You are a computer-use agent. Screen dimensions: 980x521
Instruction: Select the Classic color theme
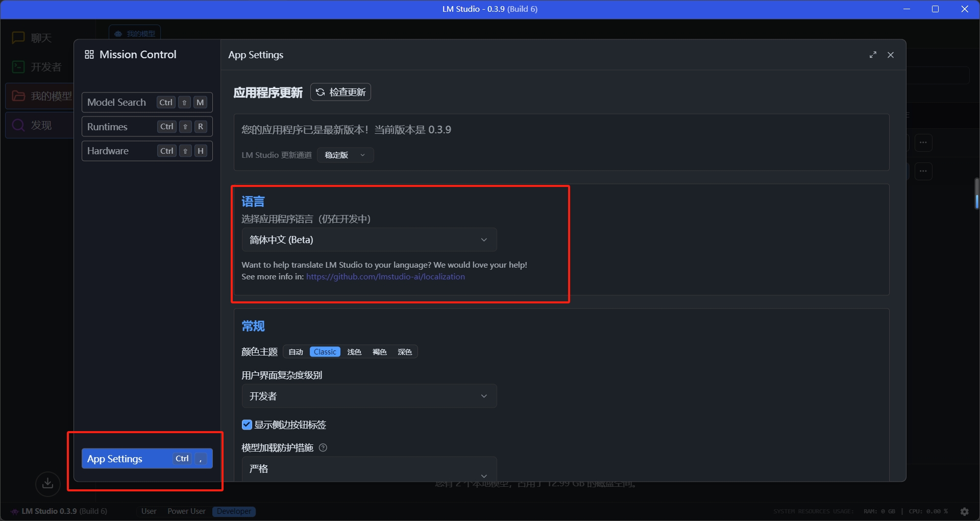click(x=325, y=352)
